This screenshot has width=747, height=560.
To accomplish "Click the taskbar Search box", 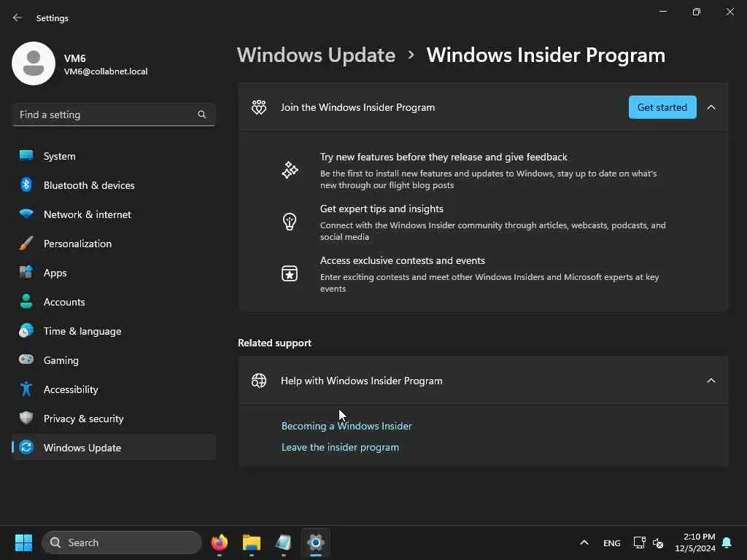I will [122, 542].
